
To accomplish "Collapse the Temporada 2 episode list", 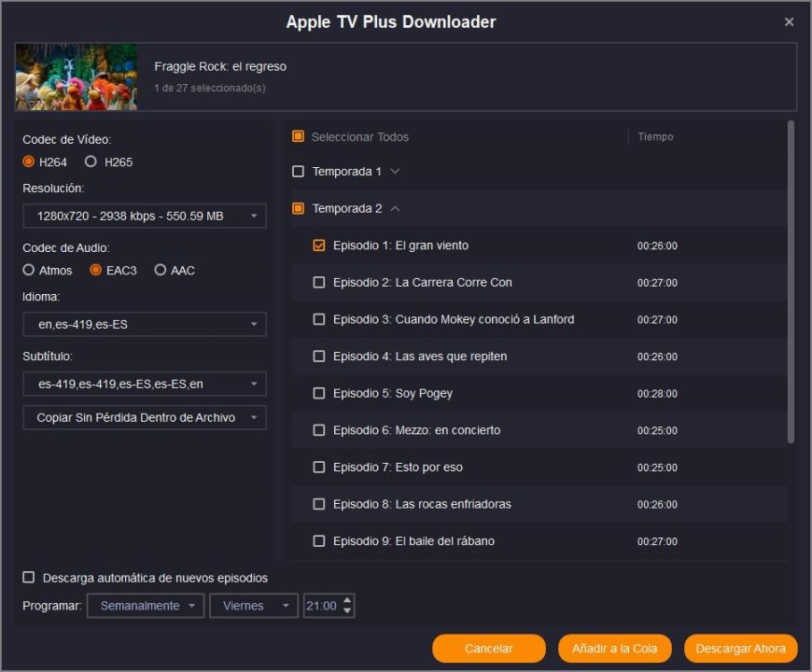I will [x=395, y=209].
